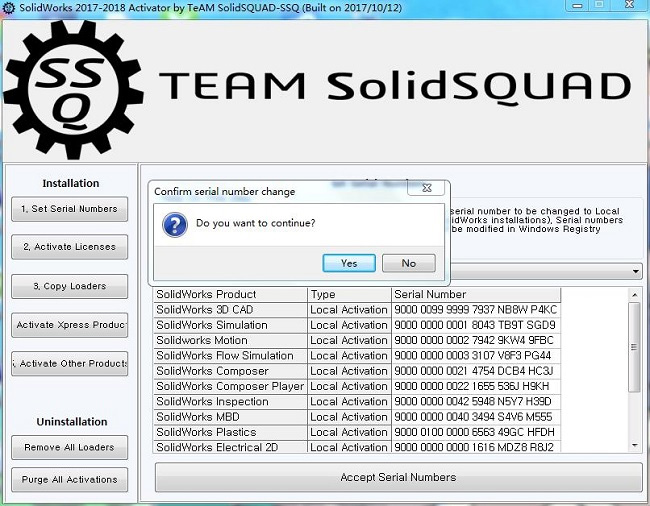Select the SolidWorks 3D CAD product cell
Image resolution: width=650 pixels, height=506 pixels.
[x=230, y=310]
